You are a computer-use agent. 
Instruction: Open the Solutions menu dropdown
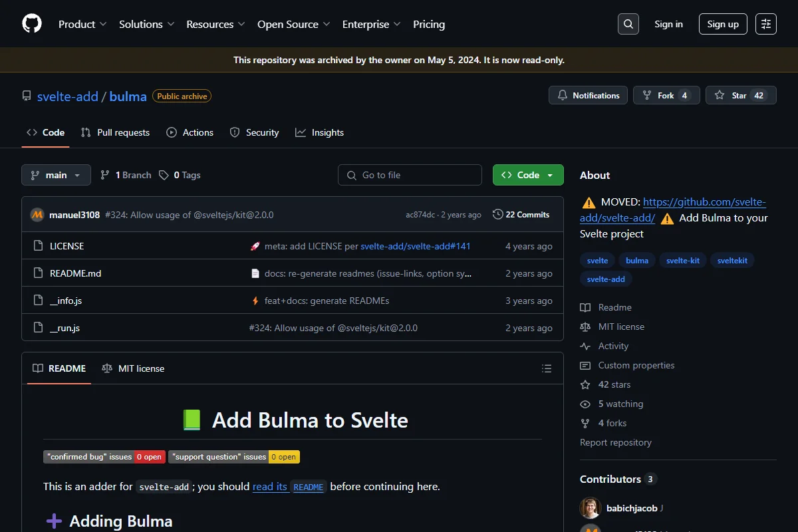click(146, 24)
